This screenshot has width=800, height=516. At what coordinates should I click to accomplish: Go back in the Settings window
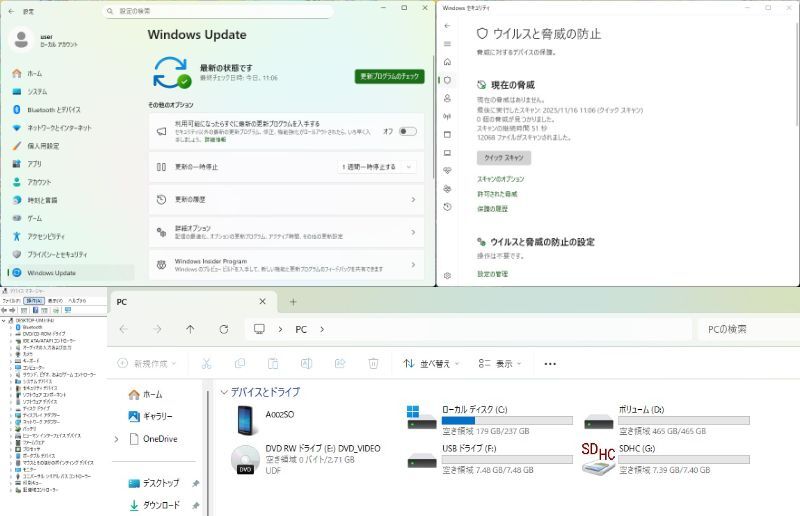[x=11, y=11]
